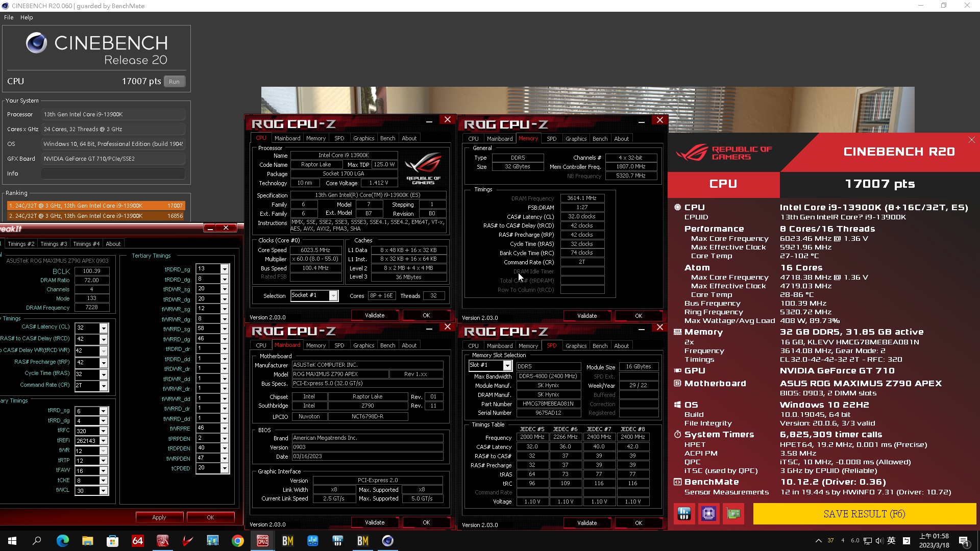Open AIDA64 taskbar icon

click(x=137, y=541)
